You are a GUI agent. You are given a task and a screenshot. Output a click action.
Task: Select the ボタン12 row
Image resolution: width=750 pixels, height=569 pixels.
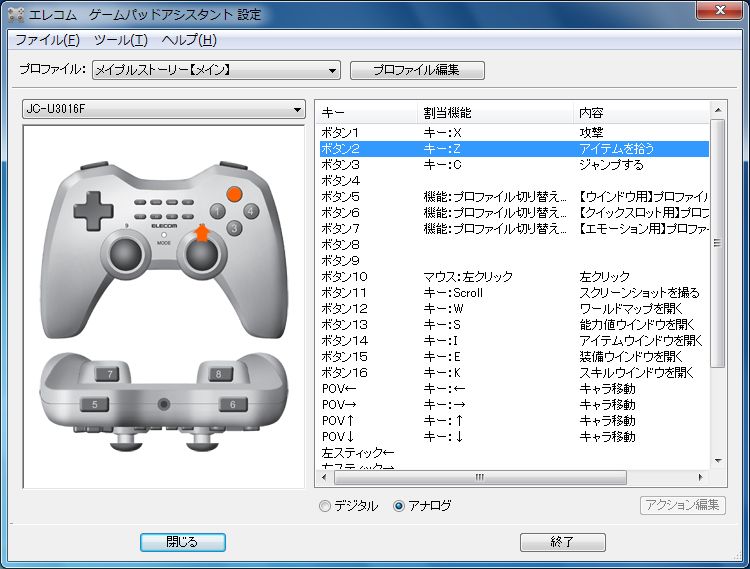coord(514,308)
